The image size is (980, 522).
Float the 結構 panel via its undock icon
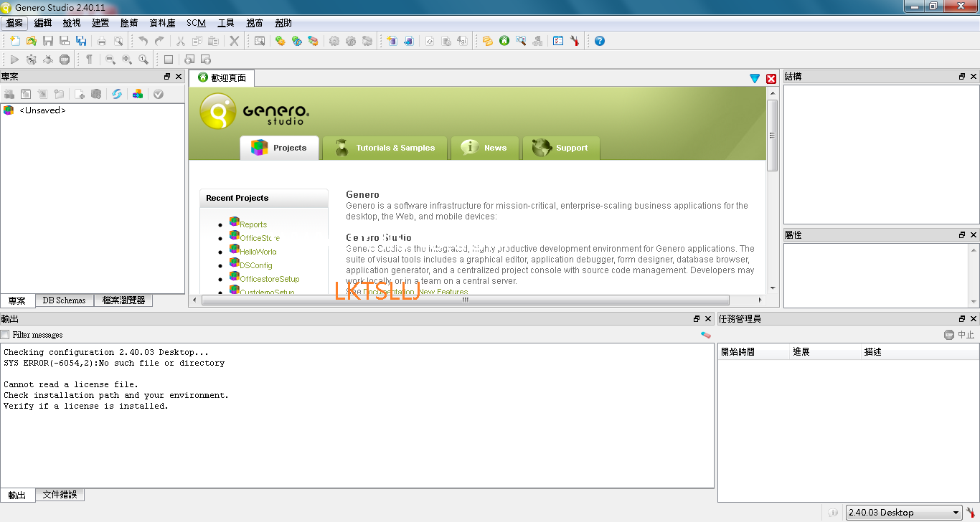(962, 77)
